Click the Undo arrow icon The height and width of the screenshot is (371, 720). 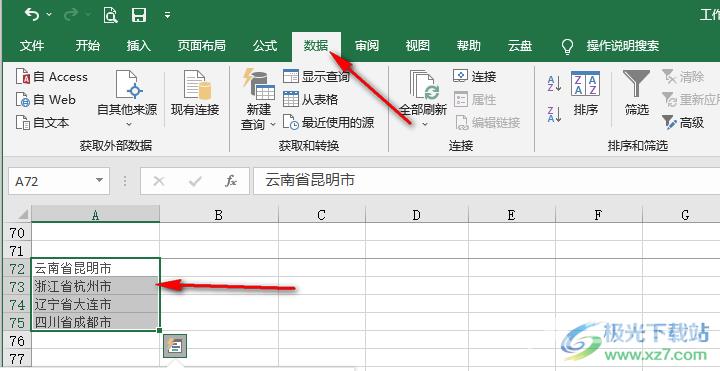(x=32, y=15)
